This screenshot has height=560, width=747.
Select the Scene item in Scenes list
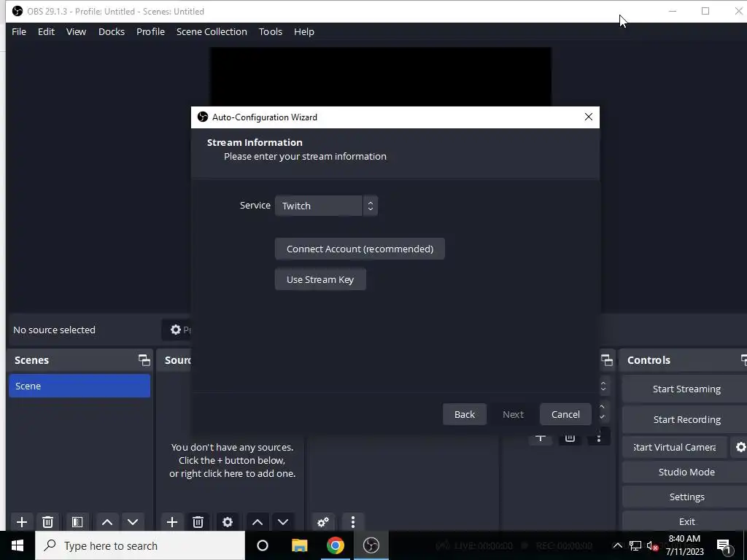[80, 386]
